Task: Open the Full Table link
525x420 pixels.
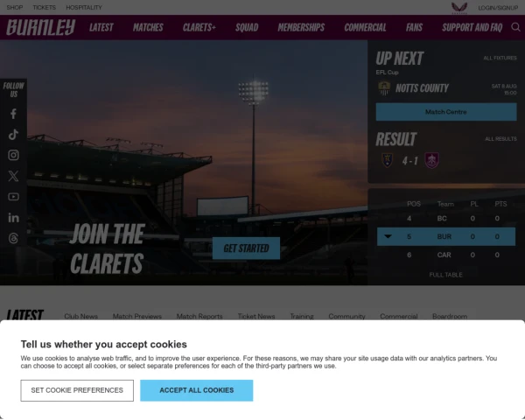Action: 446,275
